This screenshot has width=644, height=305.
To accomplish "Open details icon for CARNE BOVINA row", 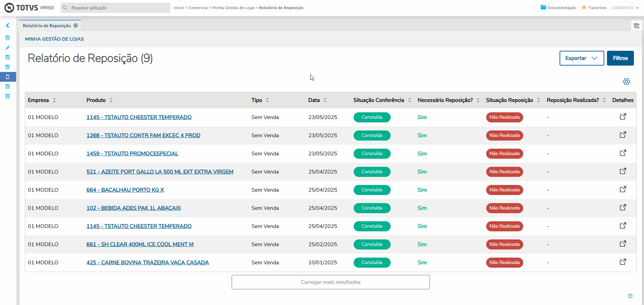I will tap(623, 262).
